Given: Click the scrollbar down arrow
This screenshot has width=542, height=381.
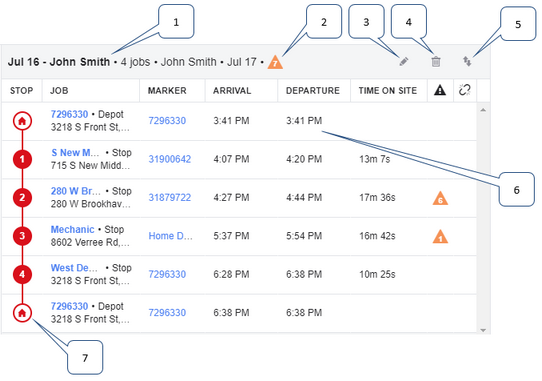Looking at the screenshot, I should [483, 330].
